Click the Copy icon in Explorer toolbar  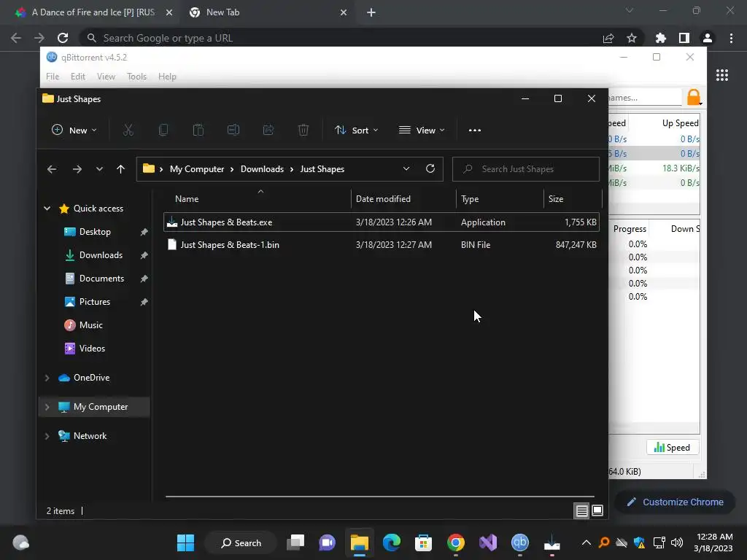(x=163, y=130)
